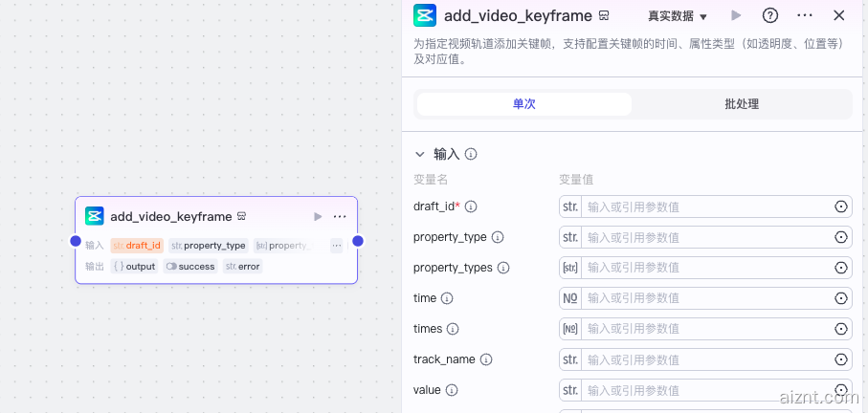This screenshot has width=868, height=413.
Task: Click add_video_keyframe title in panel header
Action: point(518,16)
